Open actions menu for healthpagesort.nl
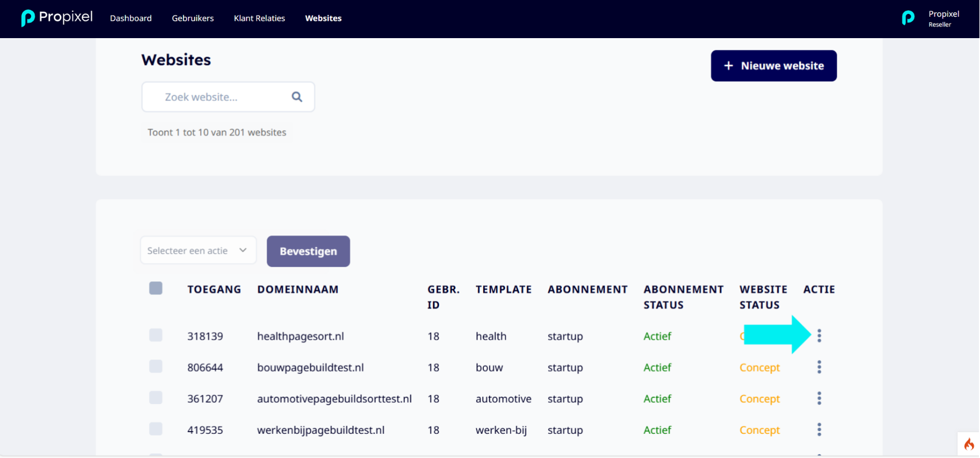This screenshot has height=458, width=980. (819, 336)
